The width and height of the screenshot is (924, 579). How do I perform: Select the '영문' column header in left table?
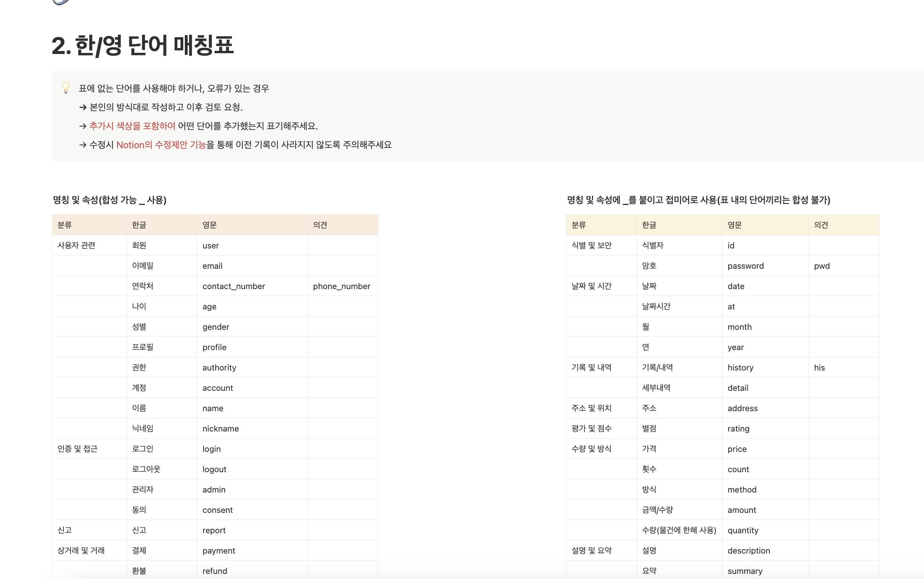[x=209, y=225]
